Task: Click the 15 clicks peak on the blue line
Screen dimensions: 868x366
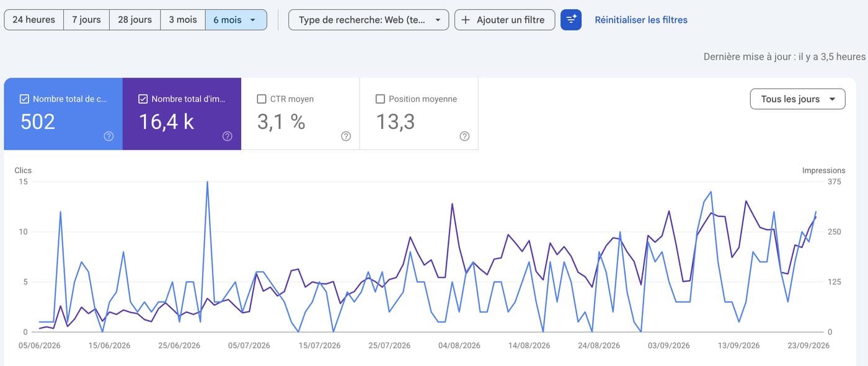Action: pyautogui.click(x=207, y=182)
